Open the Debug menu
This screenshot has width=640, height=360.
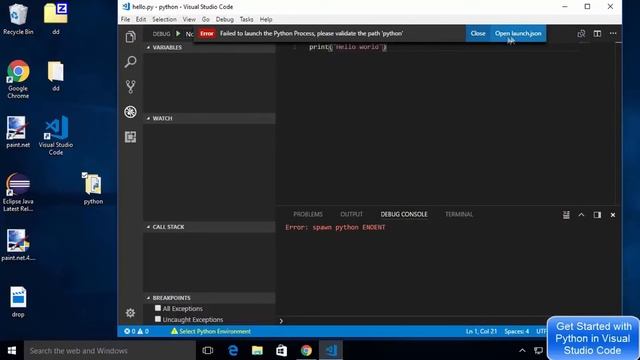(224, 19)
